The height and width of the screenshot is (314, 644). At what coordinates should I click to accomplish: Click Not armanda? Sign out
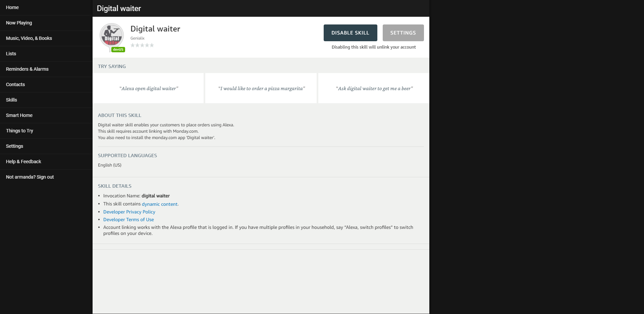tap(46, 177)
